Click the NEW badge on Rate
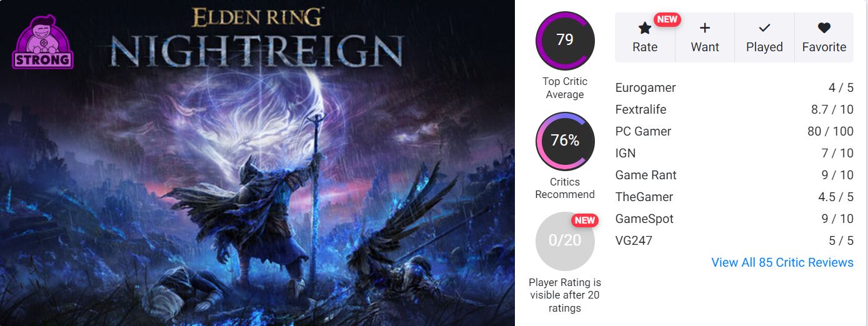The width and height of the screenshot is (868, 326). coord(667,19)
